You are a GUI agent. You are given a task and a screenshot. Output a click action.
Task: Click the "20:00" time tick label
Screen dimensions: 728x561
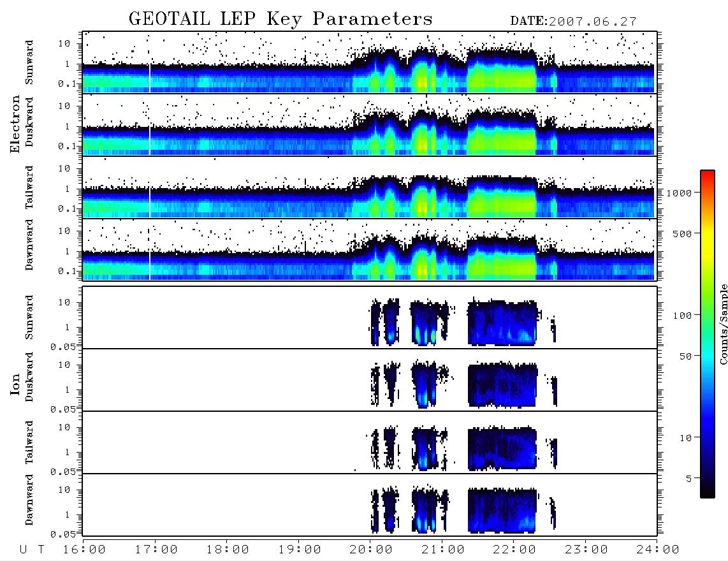pos(371,550)
